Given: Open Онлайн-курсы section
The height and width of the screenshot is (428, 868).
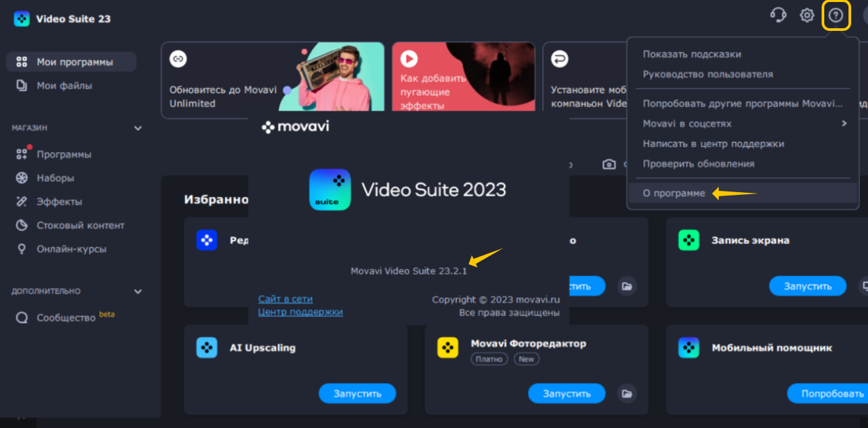Looking at the screenshot, I should pos(71,249).
